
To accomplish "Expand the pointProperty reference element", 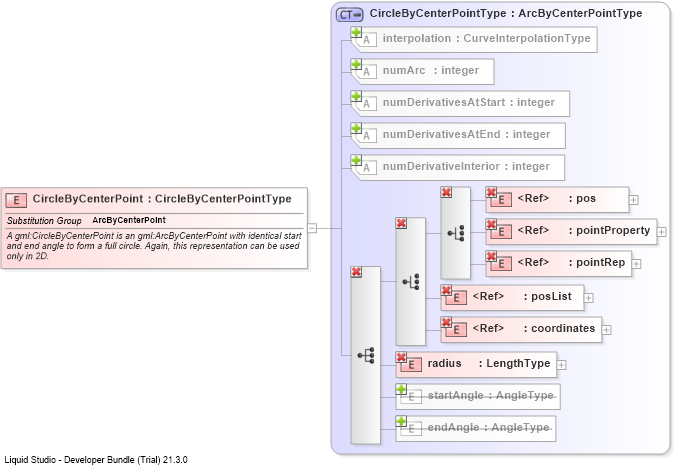I will click(x=661, y=232).
